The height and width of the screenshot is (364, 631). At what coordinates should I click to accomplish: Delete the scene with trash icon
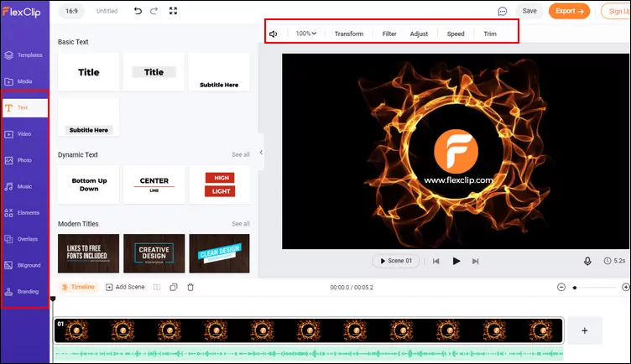[190, 287]
